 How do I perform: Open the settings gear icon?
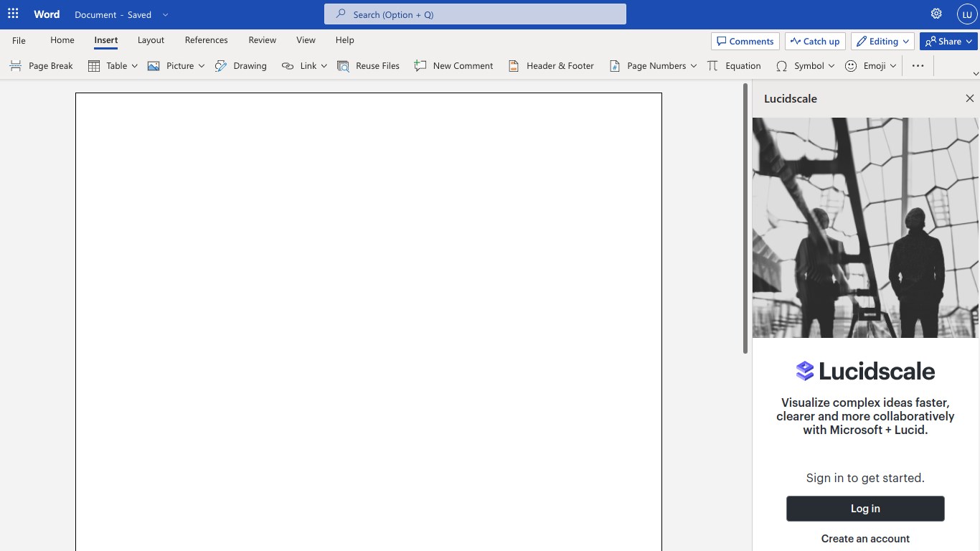[936, 14]
